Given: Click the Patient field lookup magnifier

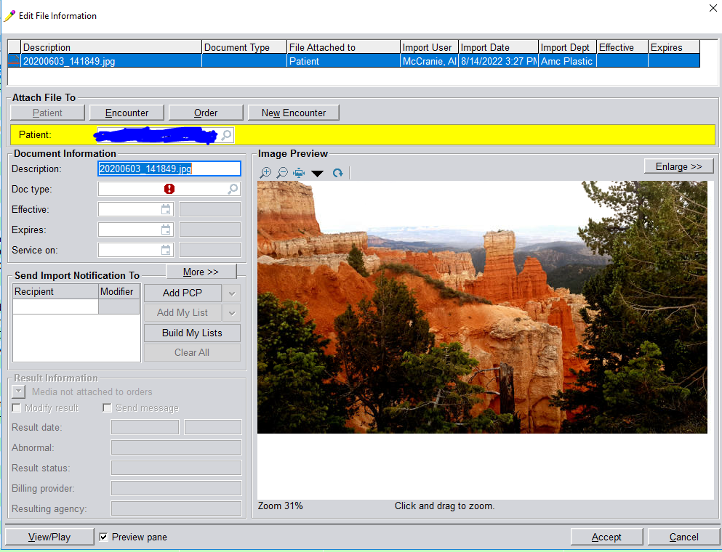Looking at the screenshot, I should point(227,135).
